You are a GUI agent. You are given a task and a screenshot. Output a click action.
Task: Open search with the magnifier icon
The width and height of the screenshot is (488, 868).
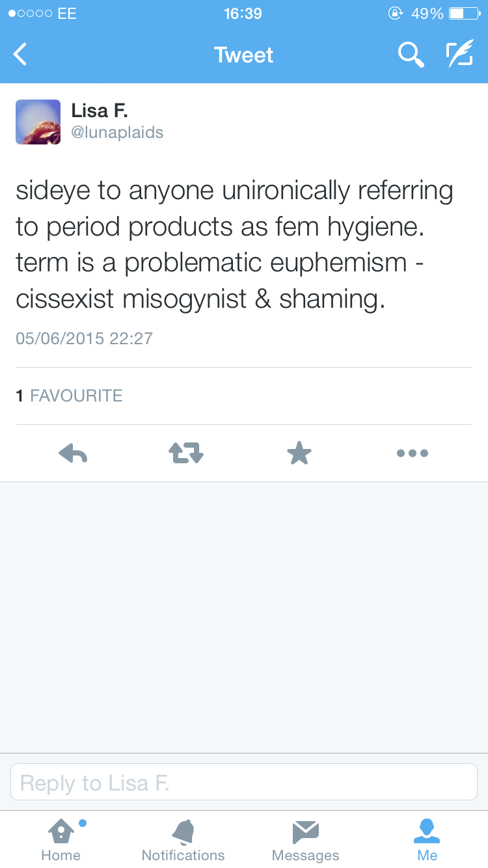[411, 55]
